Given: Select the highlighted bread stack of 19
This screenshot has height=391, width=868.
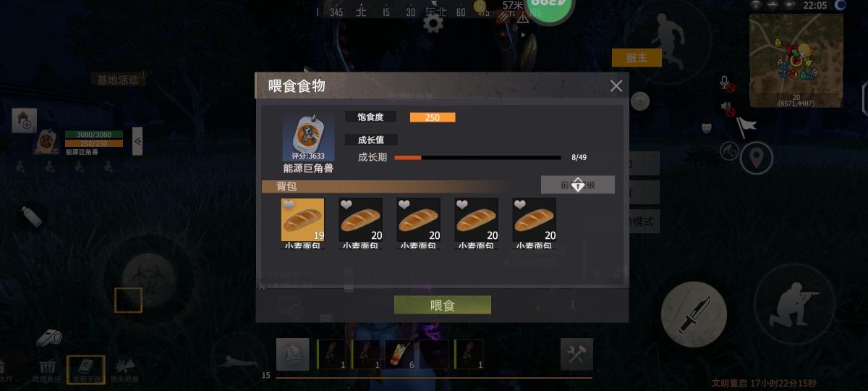Looking at the screenshot, I should pos(302,219).
